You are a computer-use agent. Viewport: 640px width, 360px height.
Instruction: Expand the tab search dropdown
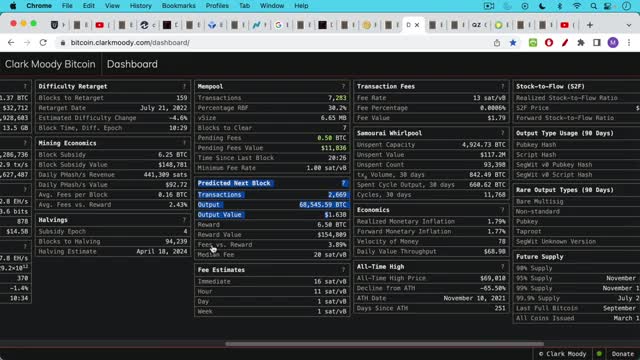tap(629, 25)
